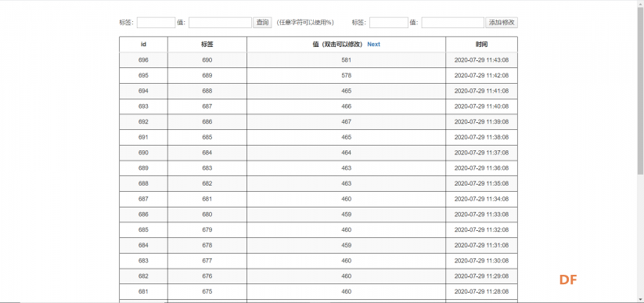Screen dimensions: 644x303
Task: Select value 460 in row 683
Action: [346, 261]
